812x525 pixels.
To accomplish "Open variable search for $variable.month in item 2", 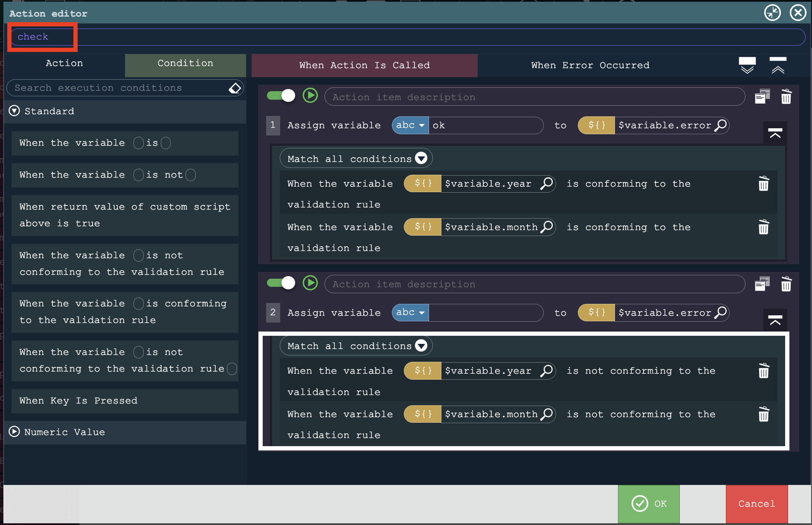I will pyautogui.click(x=547, y=414).
